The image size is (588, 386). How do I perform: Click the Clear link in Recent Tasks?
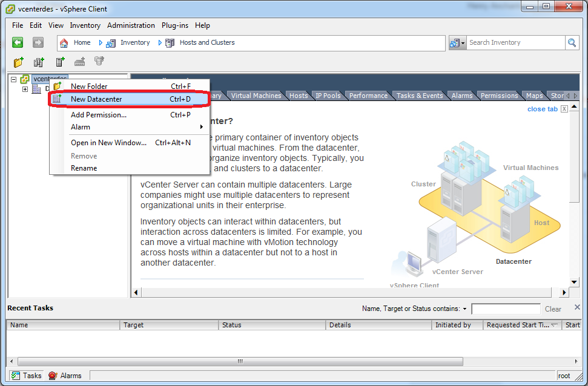(553, 309)
